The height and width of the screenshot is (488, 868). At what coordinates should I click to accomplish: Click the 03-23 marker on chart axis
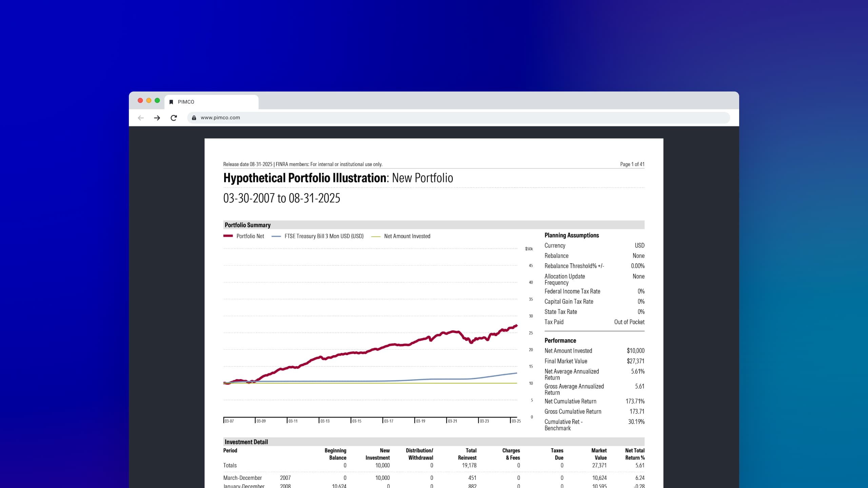pyautogui.click(x=484, y=421)
